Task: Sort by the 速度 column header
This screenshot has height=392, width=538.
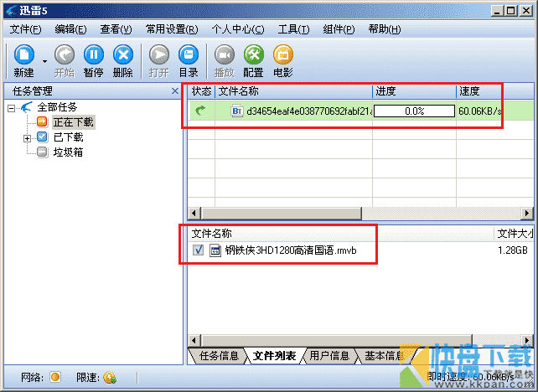Action: tap(495, 91)
